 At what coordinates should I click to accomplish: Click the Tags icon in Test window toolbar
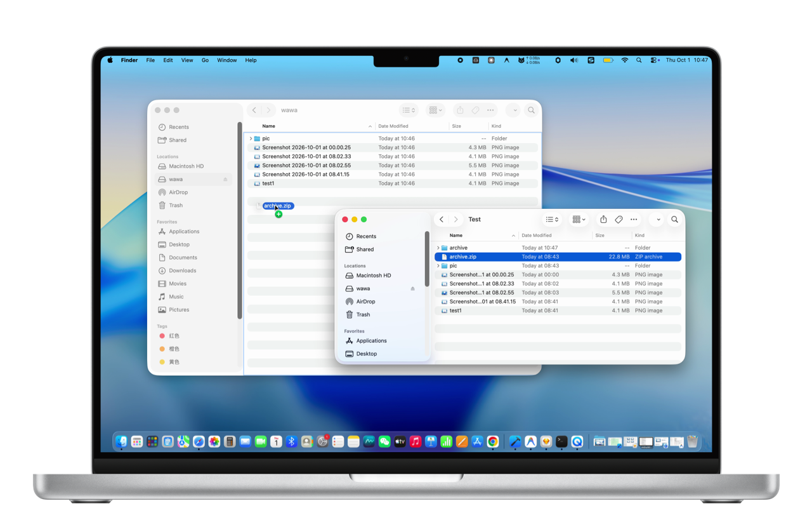(619, 220)
